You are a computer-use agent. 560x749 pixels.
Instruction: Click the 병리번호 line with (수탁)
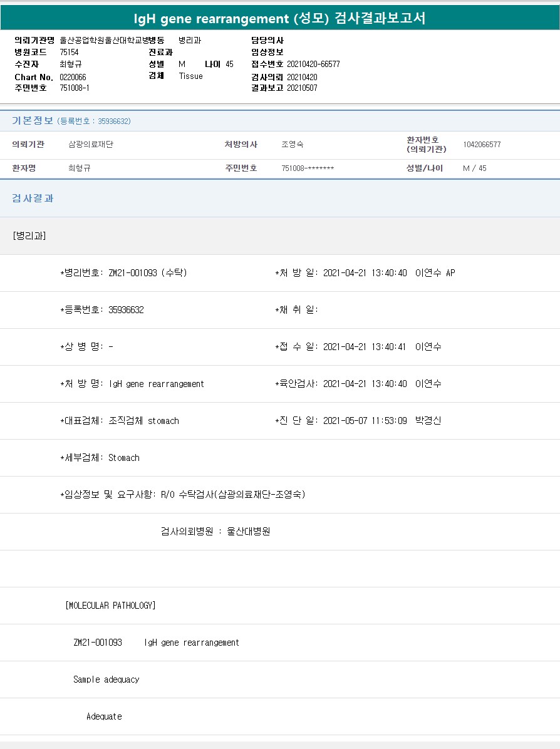(x=123, y=273)
